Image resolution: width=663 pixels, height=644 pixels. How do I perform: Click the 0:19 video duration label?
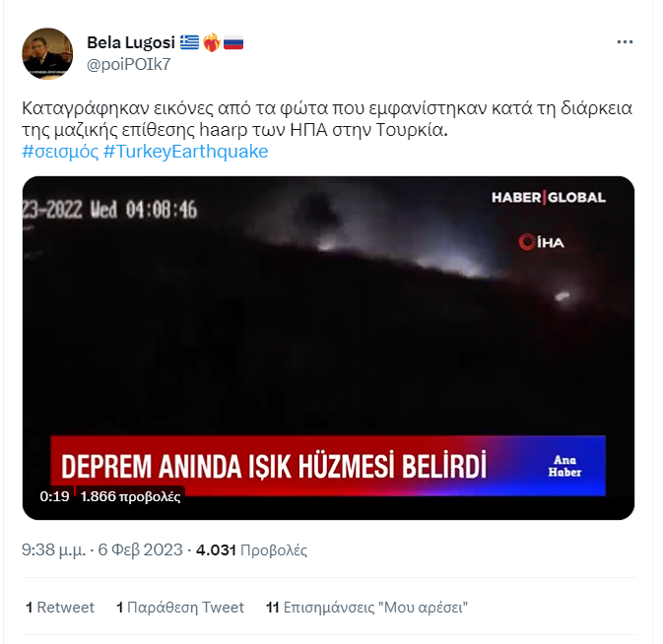(x=54, y=496)
